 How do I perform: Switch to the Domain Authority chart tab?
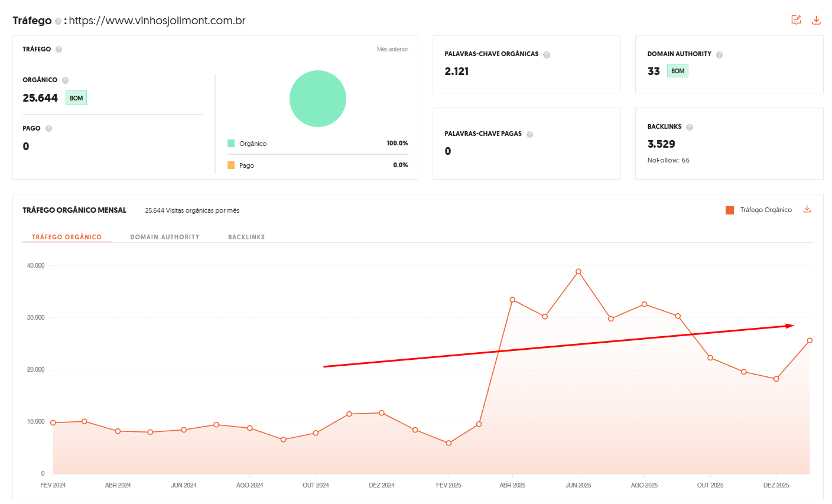[x=165, y=237]
